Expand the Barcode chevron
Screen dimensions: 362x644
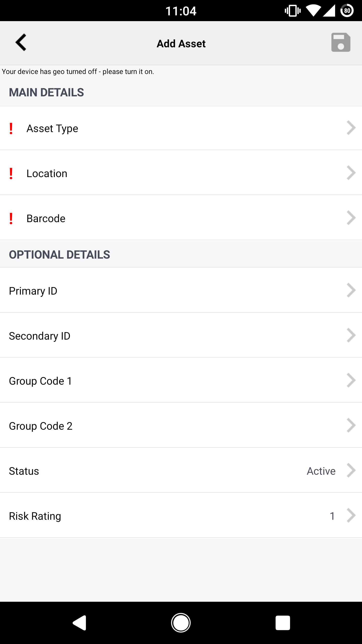coord(351,218)
